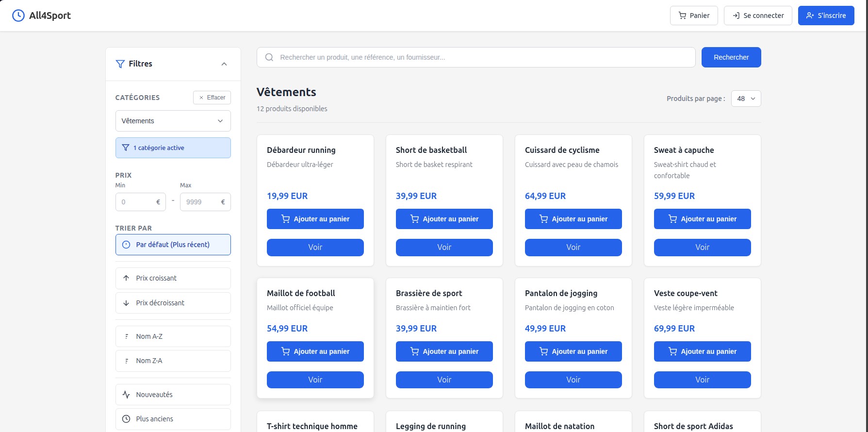Click cart icon on Veste coupe-vent card
The height and width of the screenshot is (432, 868).
point(672,351)
